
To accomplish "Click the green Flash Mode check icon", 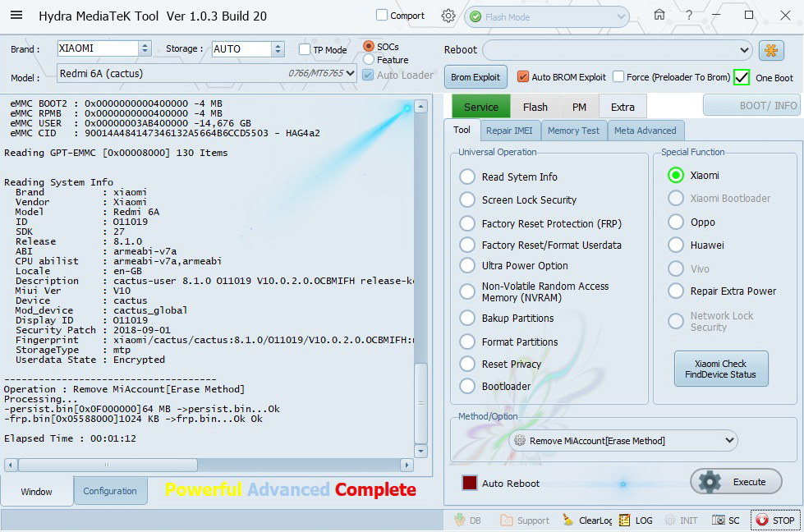I will tap(476, 17).
